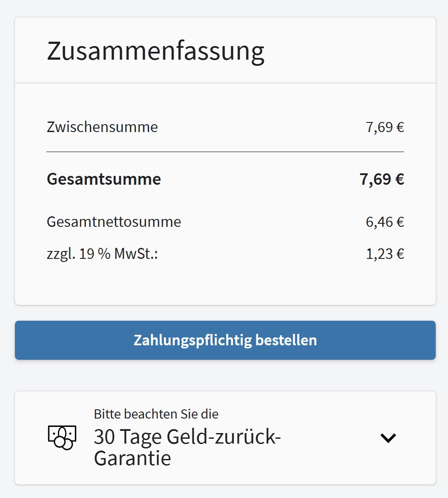Click Zahlungspflichtig bestellen to place order
Viewport: 448px width, 498px height.
click(225, 340)
